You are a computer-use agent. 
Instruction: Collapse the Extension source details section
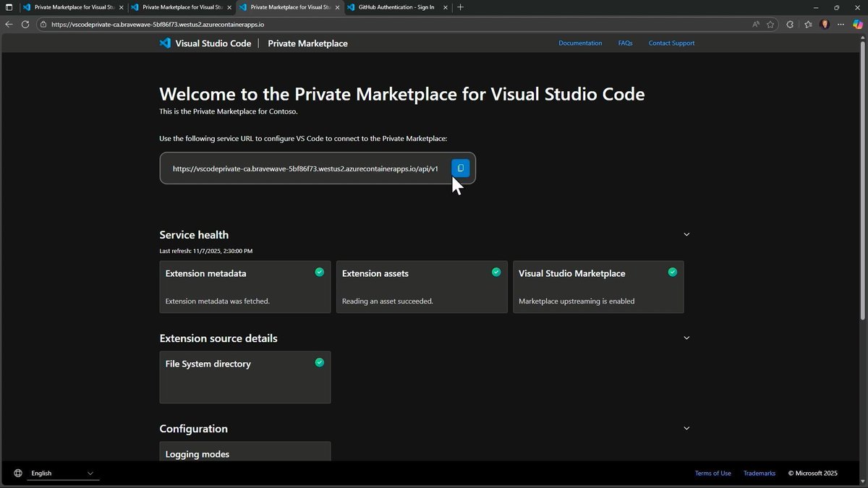(686, 338)
